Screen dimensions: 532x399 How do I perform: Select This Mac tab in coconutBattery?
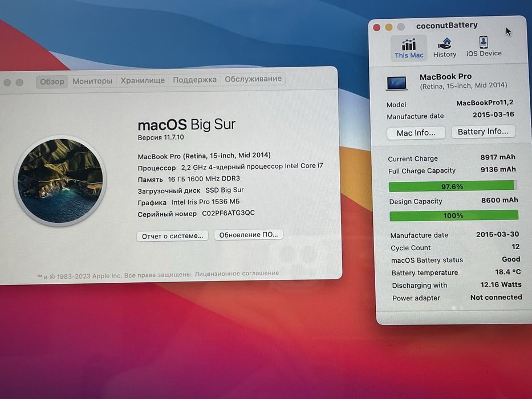[409, 48]
